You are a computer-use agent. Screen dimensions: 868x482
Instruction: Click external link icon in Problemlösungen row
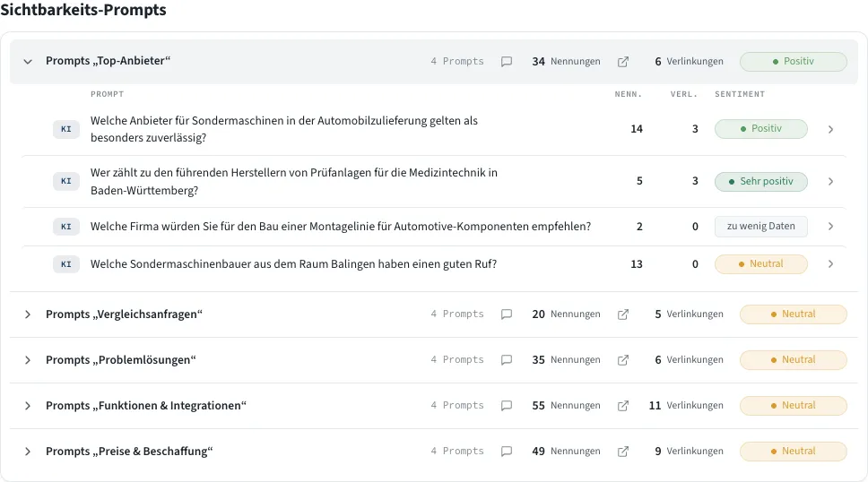pyautogui.click(x=623, y=360)
